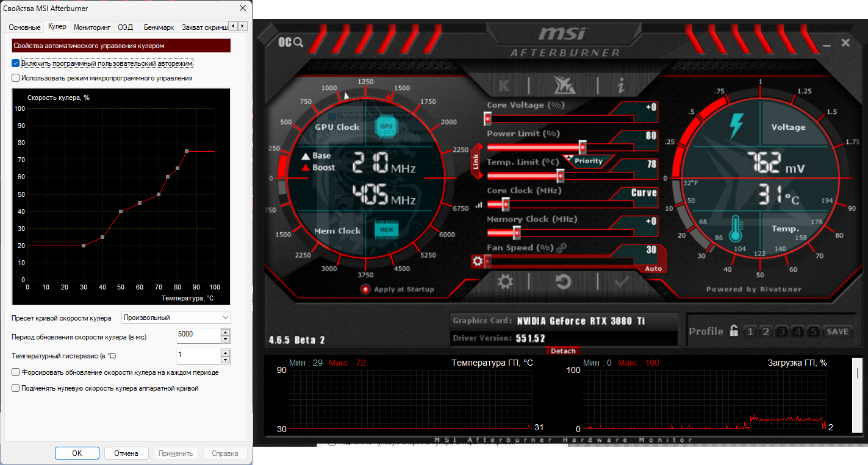Open the Бенчмарк tab
868x465 pixels.
[159, 27]
